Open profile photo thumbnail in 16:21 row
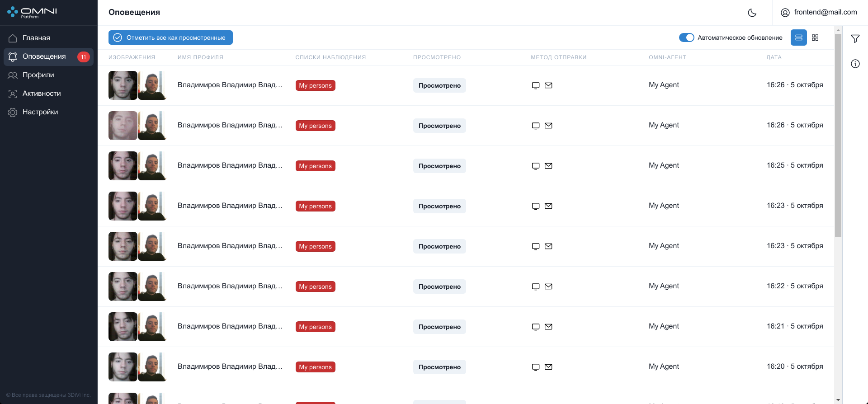 coord(152,327)
